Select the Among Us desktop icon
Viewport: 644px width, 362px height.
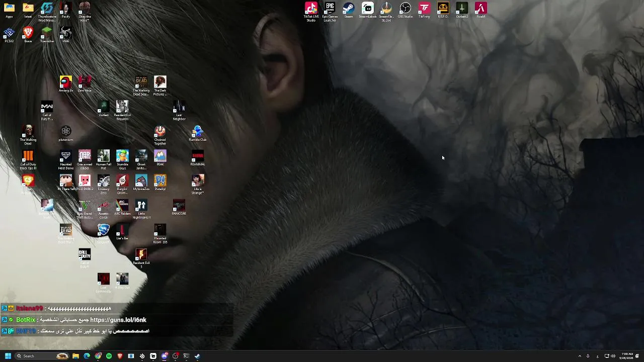pos(65,84)
